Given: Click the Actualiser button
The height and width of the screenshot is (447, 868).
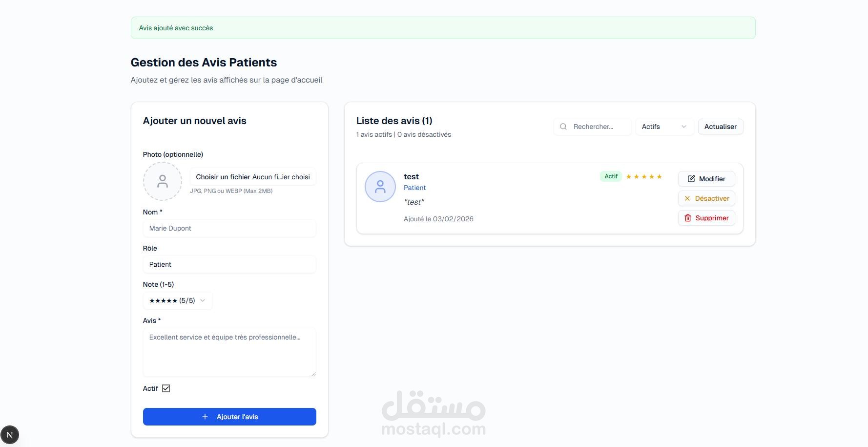Looking at the screenshot, I should tap(721, 127).
